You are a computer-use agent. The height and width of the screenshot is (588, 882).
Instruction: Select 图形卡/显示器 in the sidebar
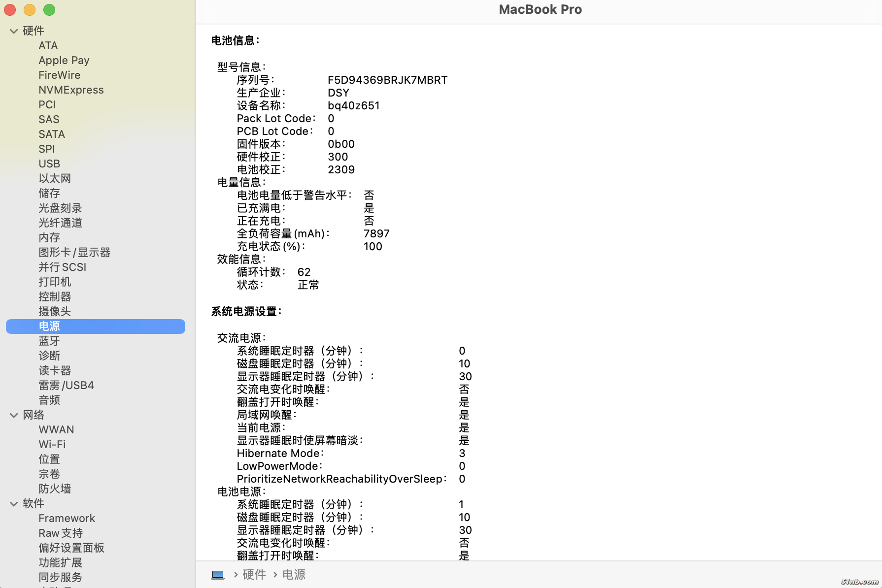pos(74,252)
